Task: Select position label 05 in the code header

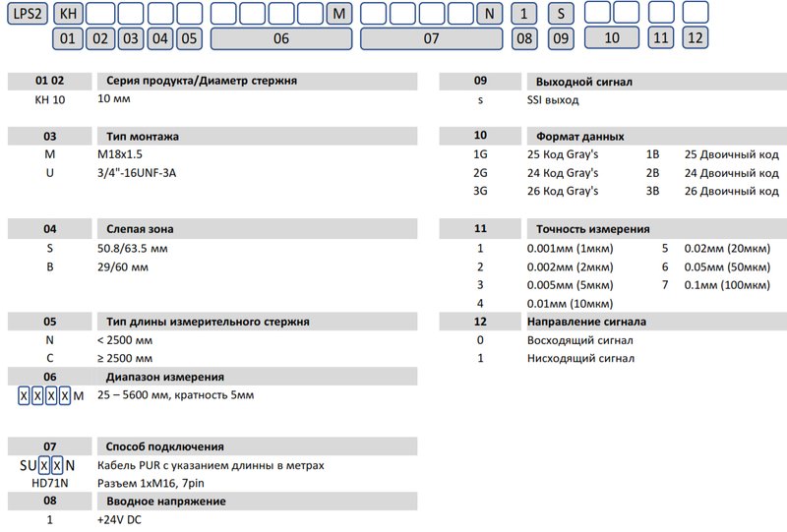Action: click(x=189, y=38)
